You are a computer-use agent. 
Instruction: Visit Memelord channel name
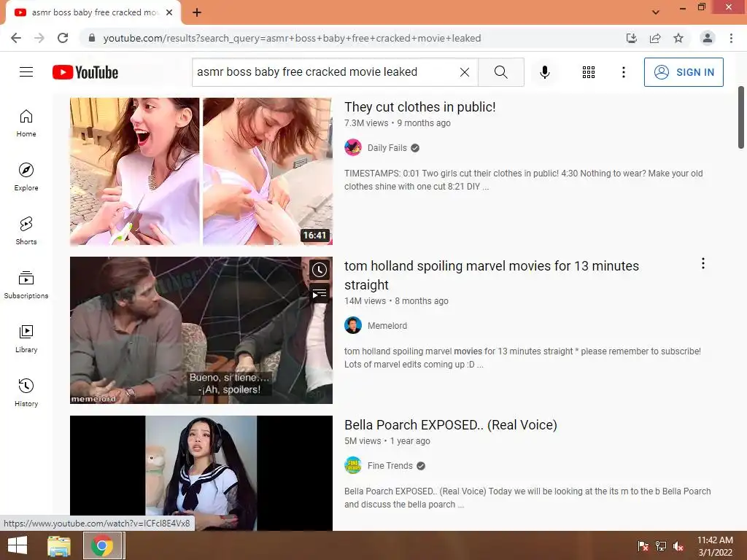[387, 326]
